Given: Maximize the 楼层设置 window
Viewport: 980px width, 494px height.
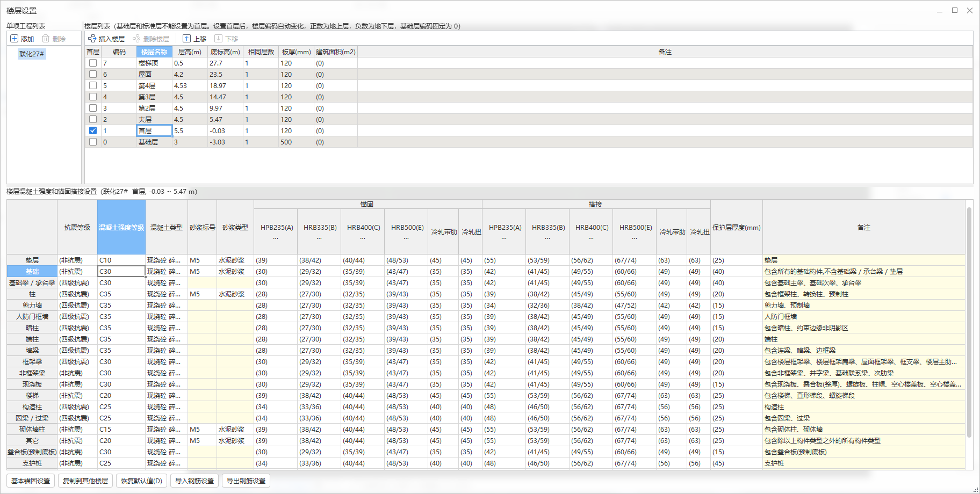Looking at the screenshot, I should (x=955, y=10).
